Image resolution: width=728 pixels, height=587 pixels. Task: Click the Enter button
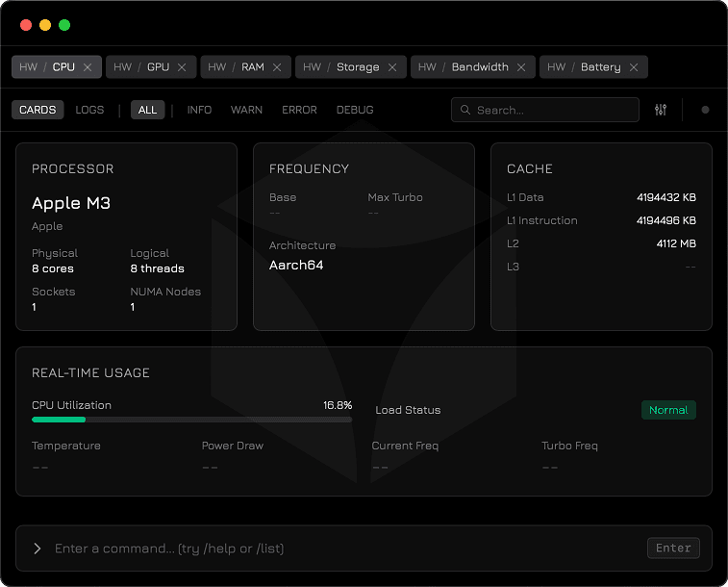[673, 548]
